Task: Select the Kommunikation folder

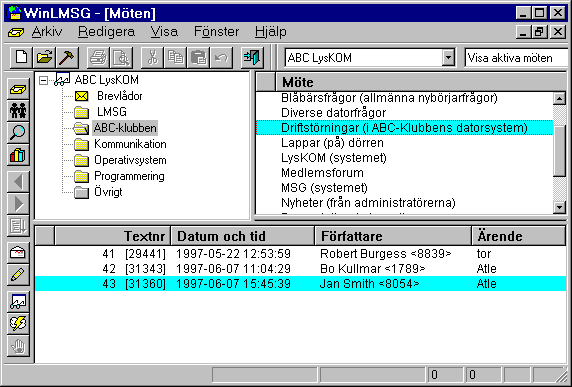Action: [x=130, y=144]
